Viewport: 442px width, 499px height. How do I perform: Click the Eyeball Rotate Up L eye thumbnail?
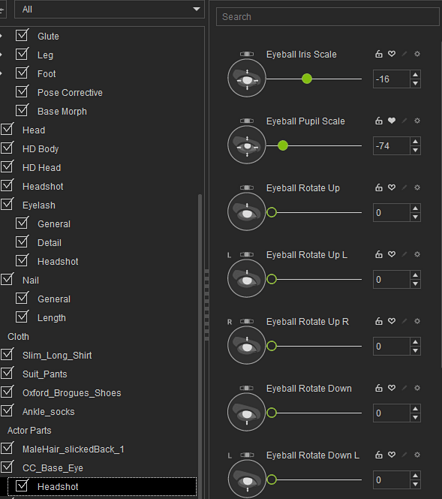[247, 279]
